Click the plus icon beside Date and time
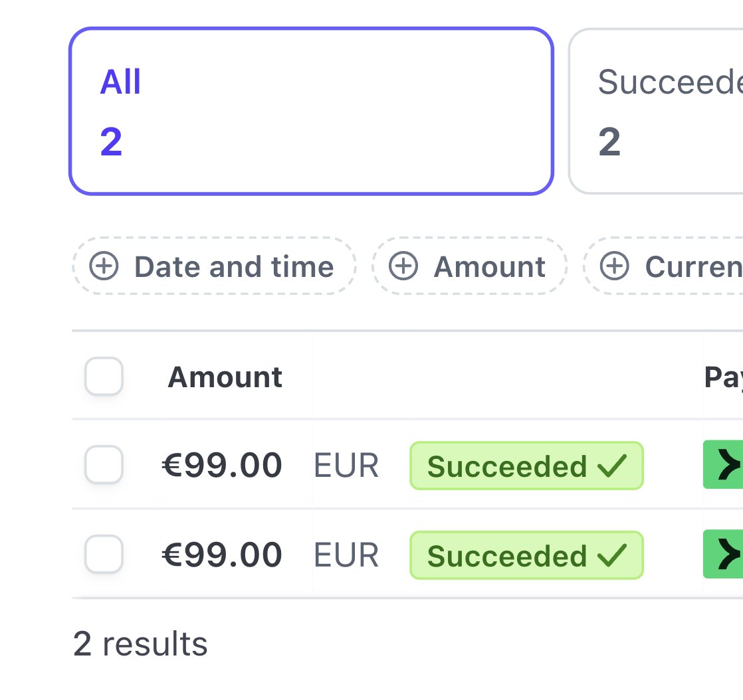 104,267
